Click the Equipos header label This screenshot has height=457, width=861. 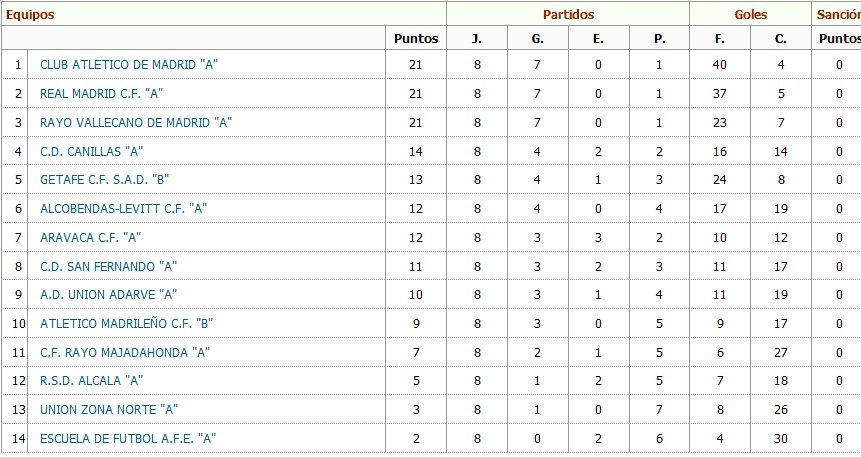tap(30, 15)
